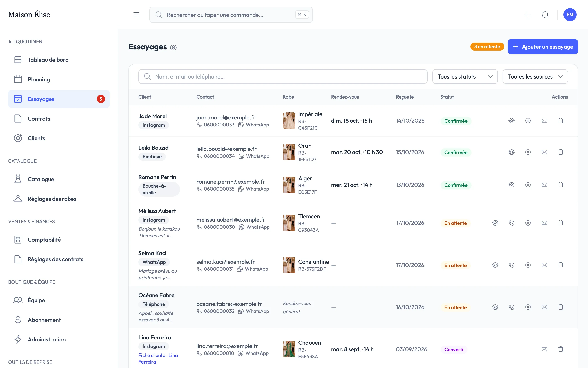Open Catalogue in the sidebar
The height and width of the screenshot is (368, 588).
tap(59, 179)
